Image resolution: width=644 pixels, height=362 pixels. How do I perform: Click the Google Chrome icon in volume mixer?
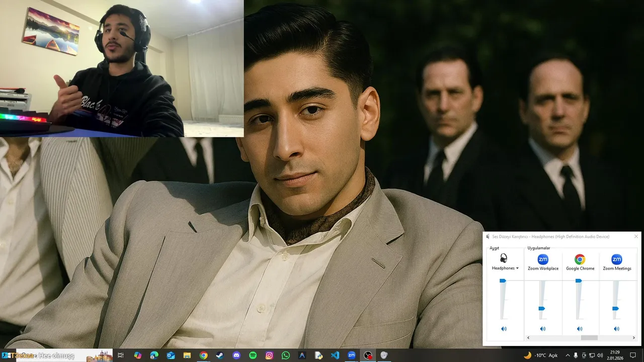pyautogui.click(x=580, y=259)
